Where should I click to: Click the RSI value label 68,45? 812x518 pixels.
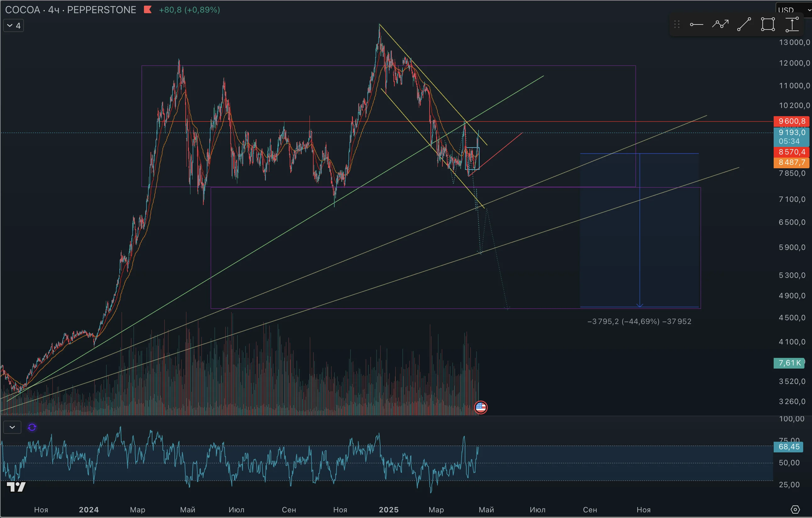788,447
